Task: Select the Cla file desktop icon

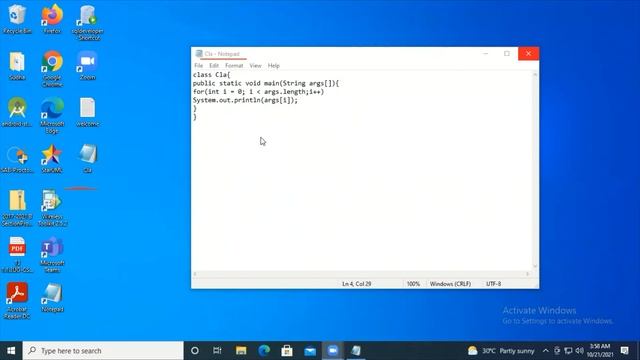Action: 87,158
